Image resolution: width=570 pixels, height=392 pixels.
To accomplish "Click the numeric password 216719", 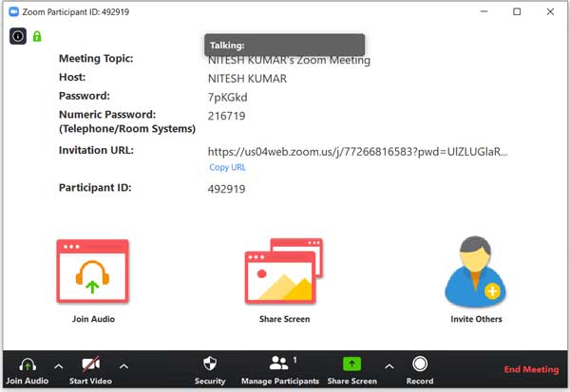I will click(x=226, y=116).
